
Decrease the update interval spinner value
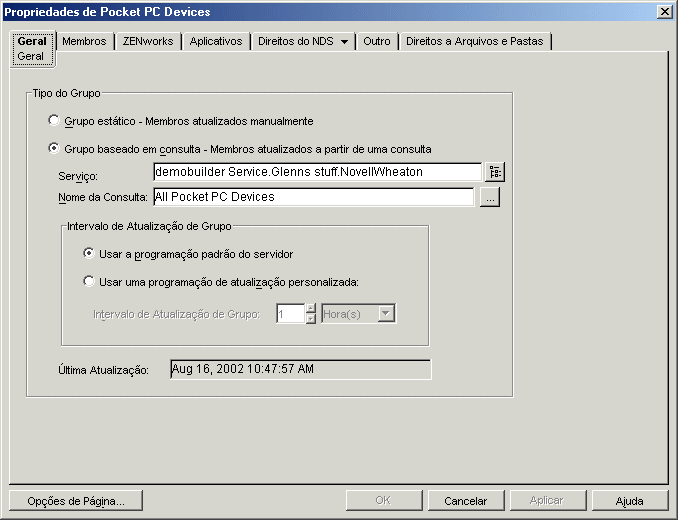(310, 319)
